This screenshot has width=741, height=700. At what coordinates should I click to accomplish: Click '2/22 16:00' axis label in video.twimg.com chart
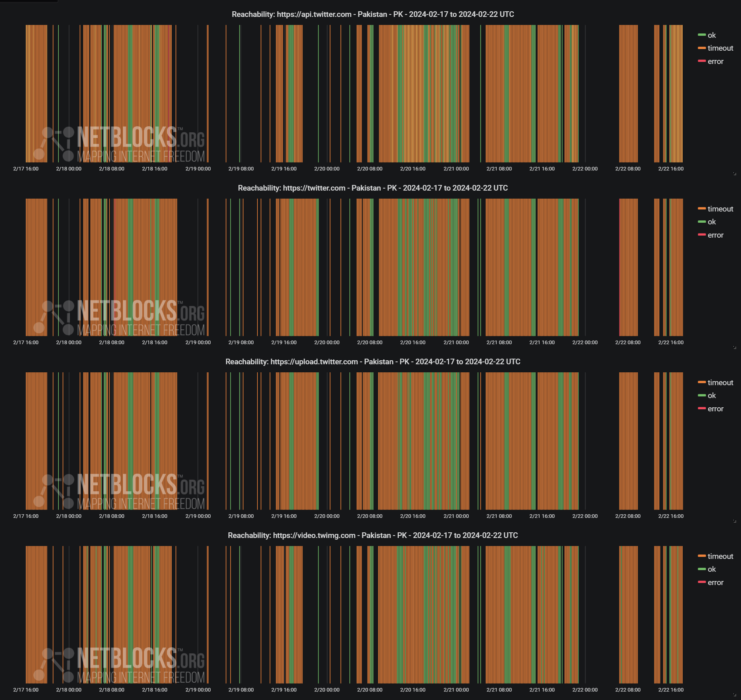coord(671,690)
